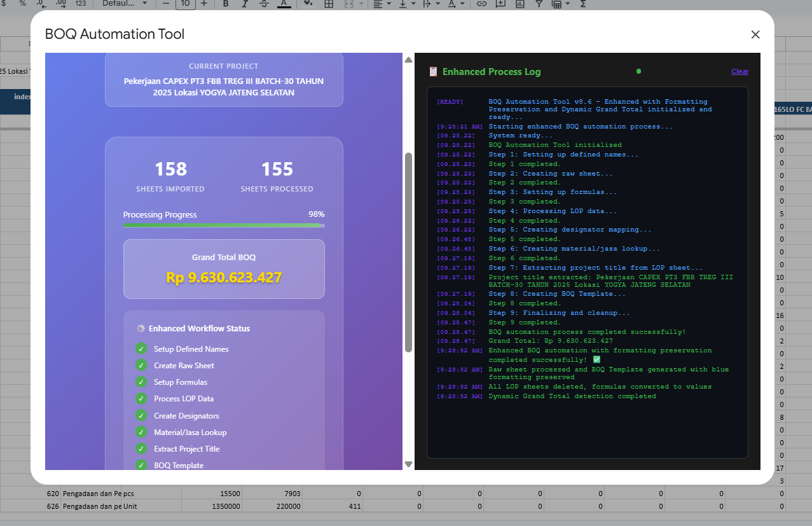812x526 pixels.
Task: Click the Functions sigma icon in toolbar
Action: [x=583, y=4]
